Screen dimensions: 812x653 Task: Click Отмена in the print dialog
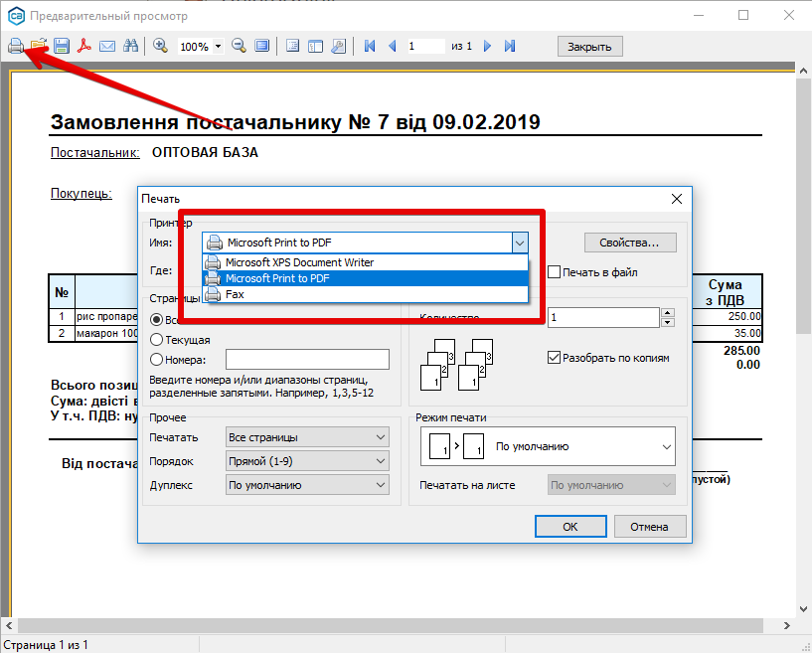point(649,527)
